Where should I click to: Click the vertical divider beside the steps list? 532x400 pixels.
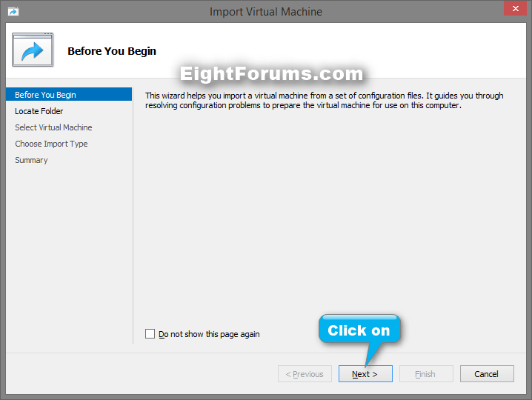133,215
